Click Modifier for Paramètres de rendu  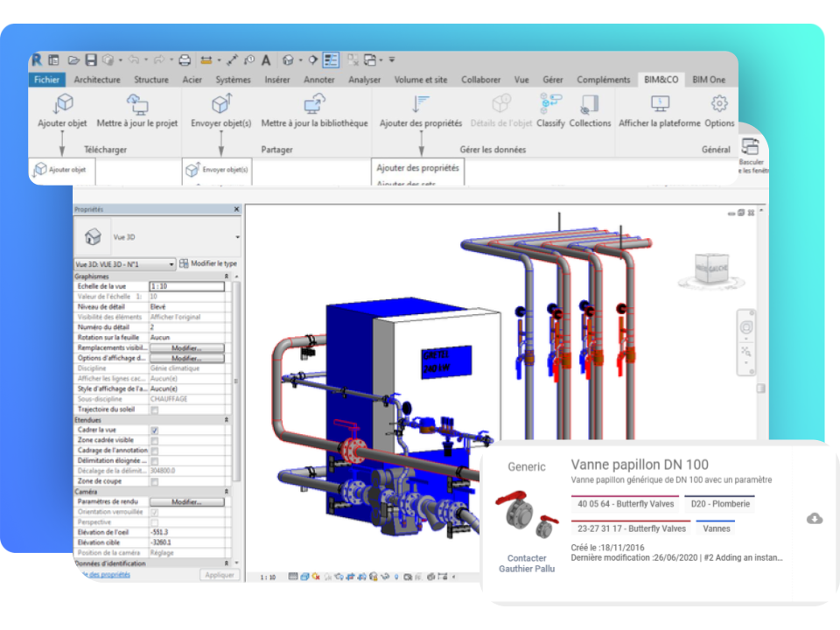pyautogui.click(x=186, y=502)
